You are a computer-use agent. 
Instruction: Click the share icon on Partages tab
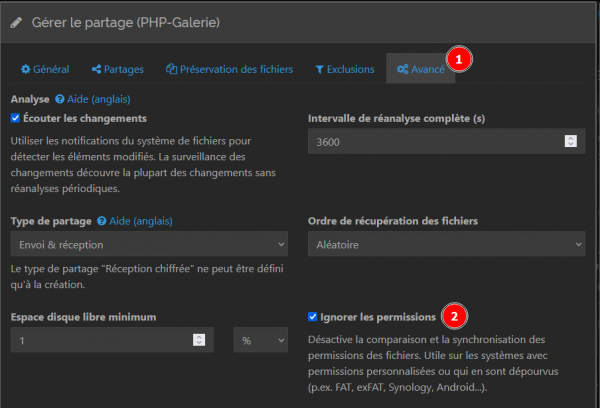click(x=96, y=70)
